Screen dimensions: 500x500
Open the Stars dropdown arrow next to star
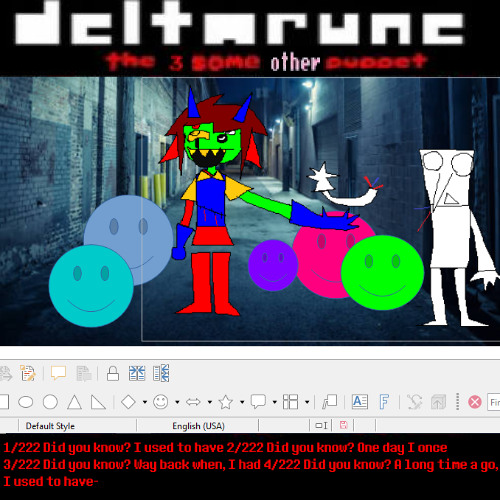pyautogui.click(x=242, y=402)
